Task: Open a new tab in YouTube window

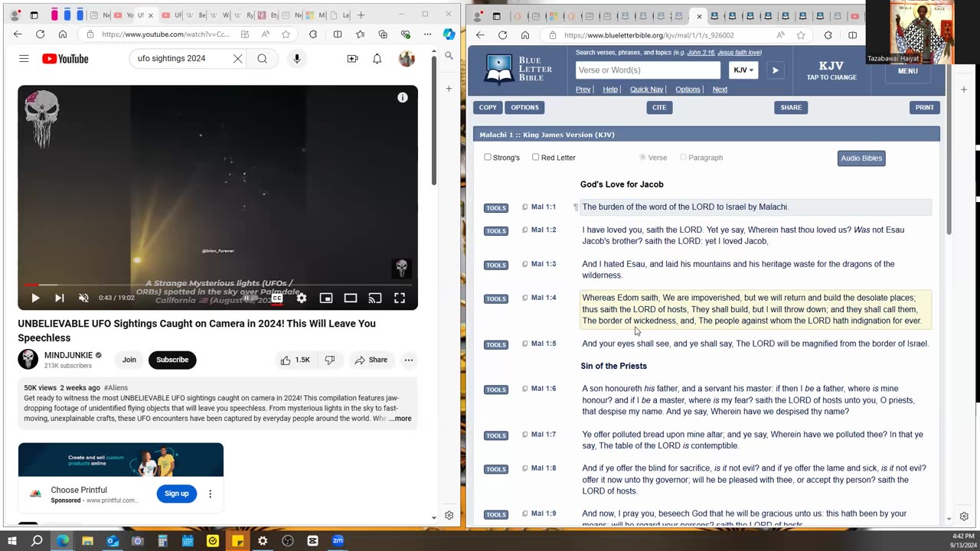Action: pos(361,15)
